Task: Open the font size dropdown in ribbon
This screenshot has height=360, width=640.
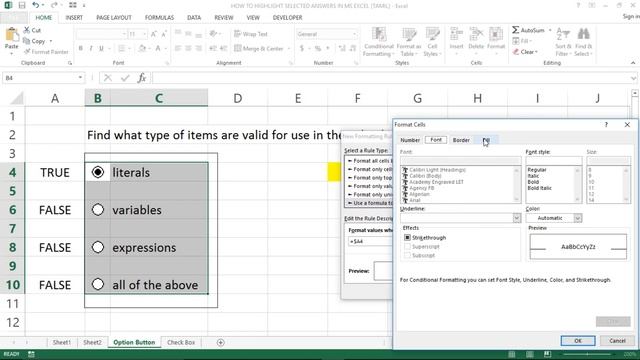Action: (x=144, y=34)
